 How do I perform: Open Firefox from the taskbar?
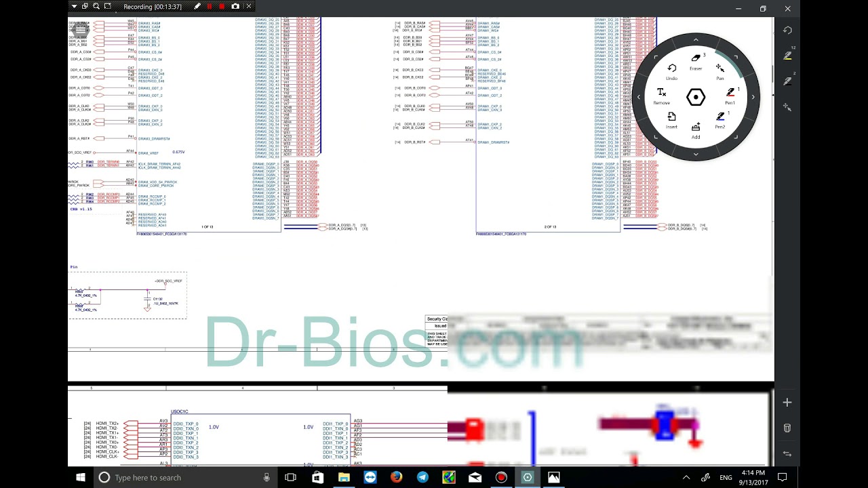point(396,477)
